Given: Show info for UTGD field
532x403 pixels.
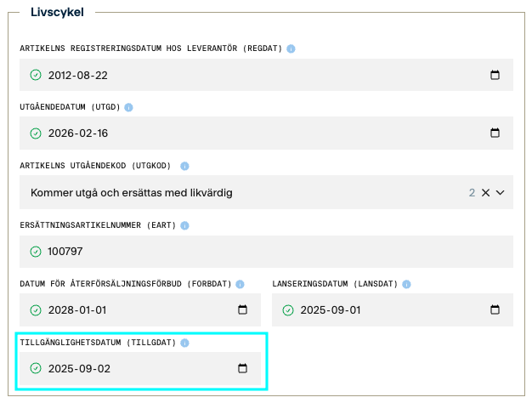Looking at the screenshot, I should tap(129, 108).
